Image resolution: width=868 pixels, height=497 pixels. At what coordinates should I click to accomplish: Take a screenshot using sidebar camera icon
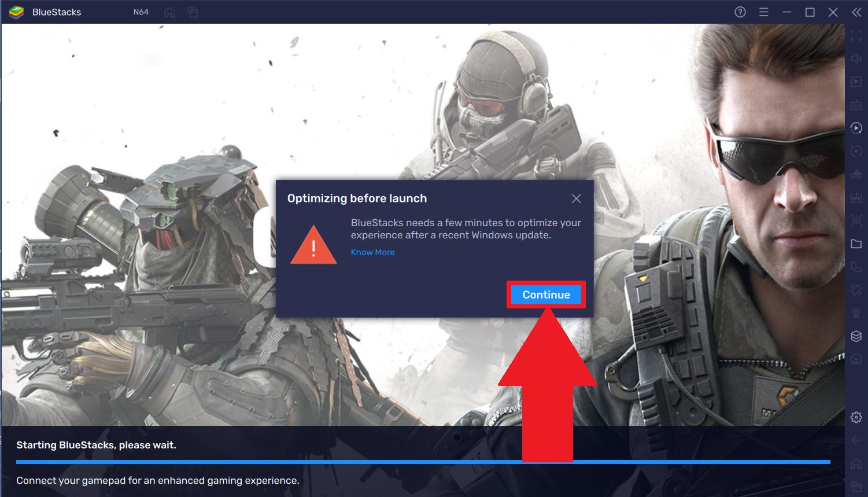coord(856,220)
